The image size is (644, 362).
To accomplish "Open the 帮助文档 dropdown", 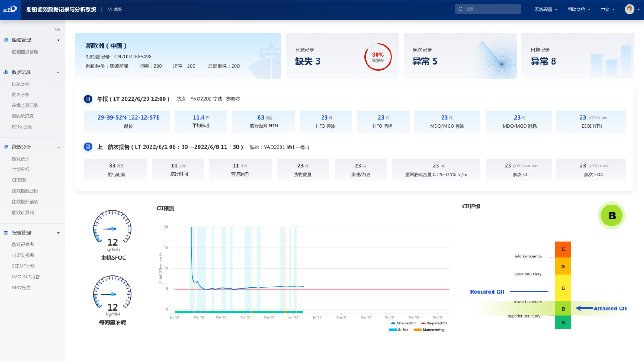I will 579,10.
